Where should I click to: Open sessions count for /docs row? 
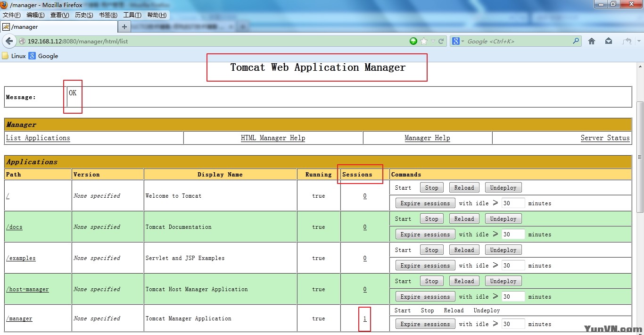[x=365, y=227]
